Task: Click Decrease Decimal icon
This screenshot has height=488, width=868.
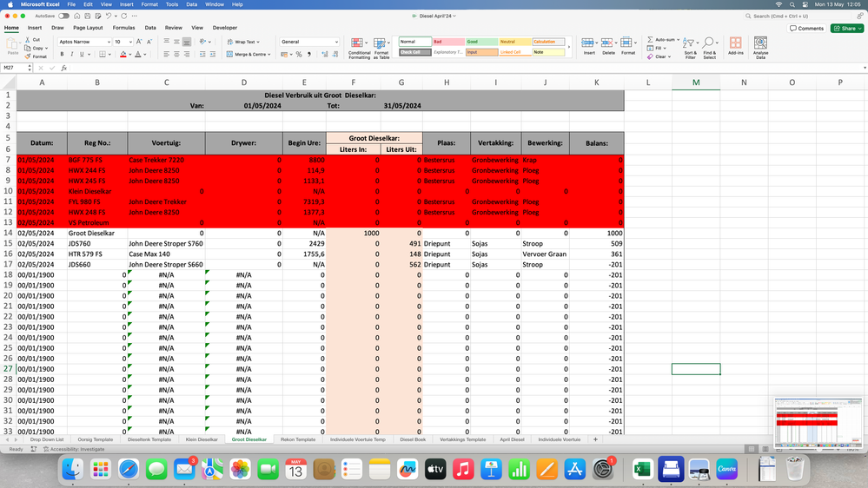Action: 335,54
